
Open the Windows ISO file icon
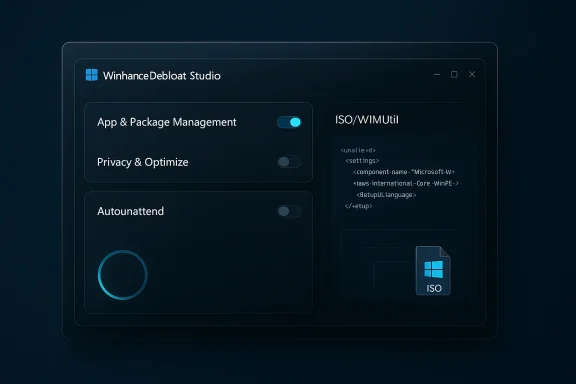[433, 270]
